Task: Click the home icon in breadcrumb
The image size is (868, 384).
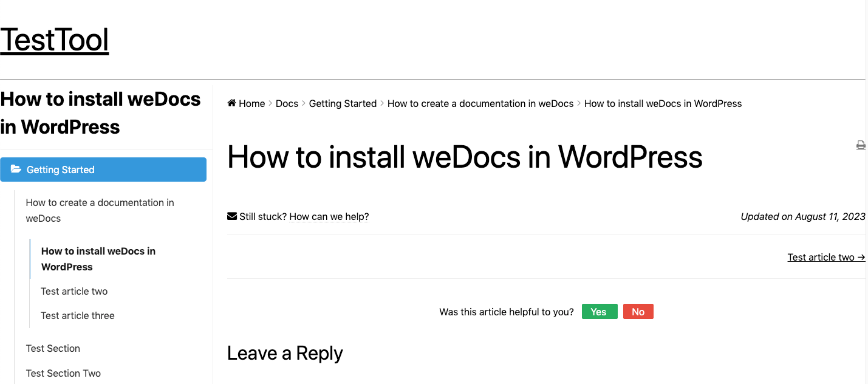Action: (x=231, y=103)
